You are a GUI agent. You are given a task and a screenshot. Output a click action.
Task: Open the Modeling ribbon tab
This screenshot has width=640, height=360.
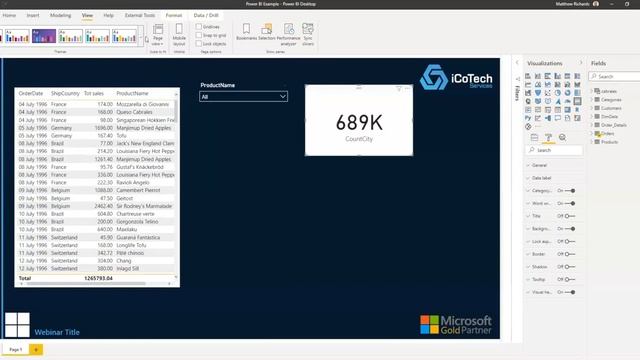(x=60, y=15)
